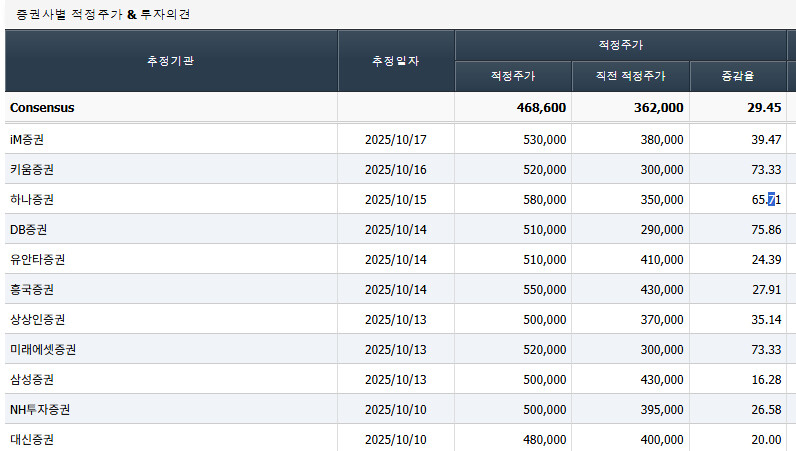Click the 증감율 column header
Viewport: 796px width, 451px height.
coord(737,77)
